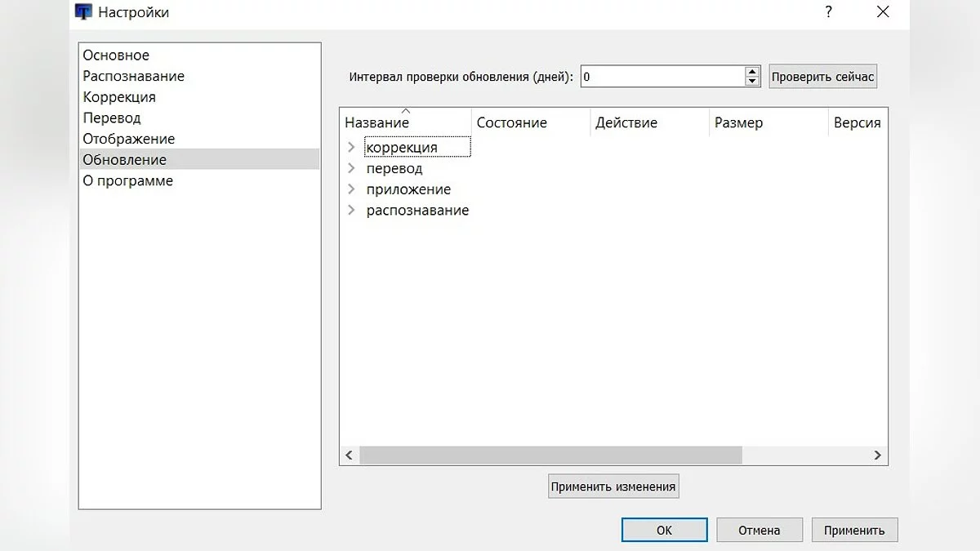The image size is (980, 551).
Task: Expand the перевод tree node
Action: tap(351, 168)
